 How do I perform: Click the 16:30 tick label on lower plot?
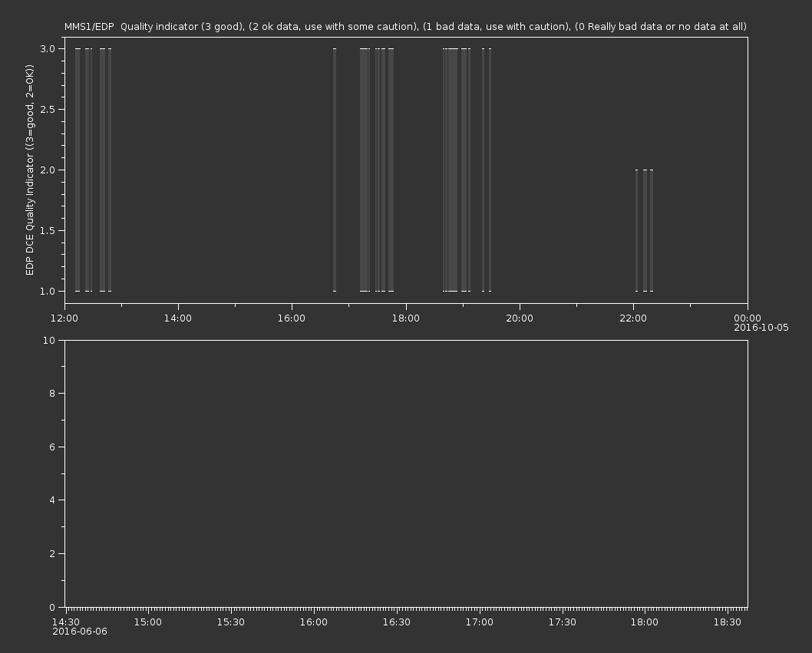tap(397, 622)
